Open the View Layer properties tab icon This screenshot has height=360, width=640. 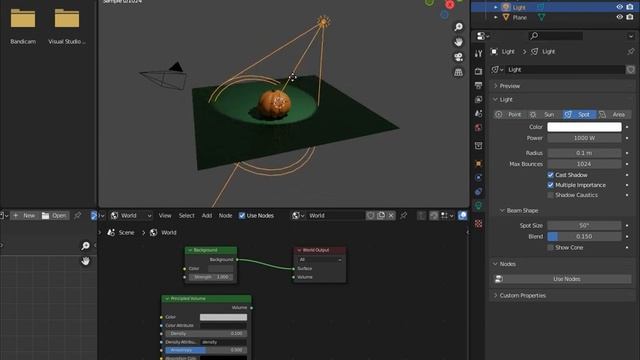click(478, 99)
